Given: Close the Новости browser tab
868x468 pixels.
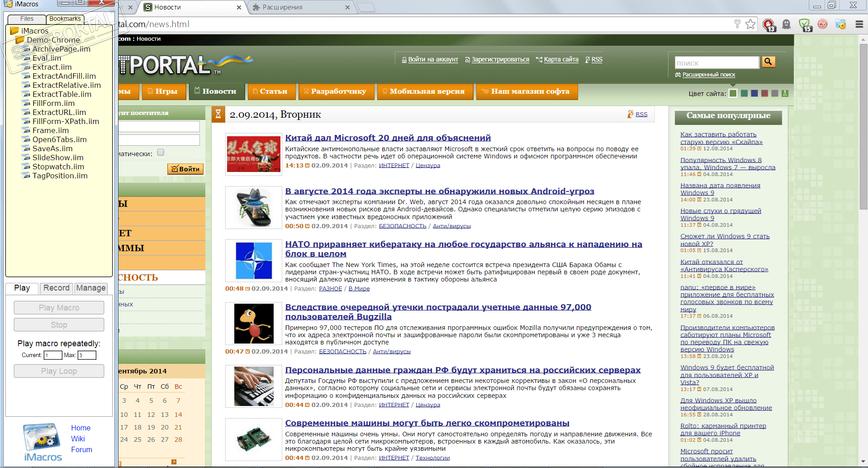Looking at the screenshot, I should point(239,7).
